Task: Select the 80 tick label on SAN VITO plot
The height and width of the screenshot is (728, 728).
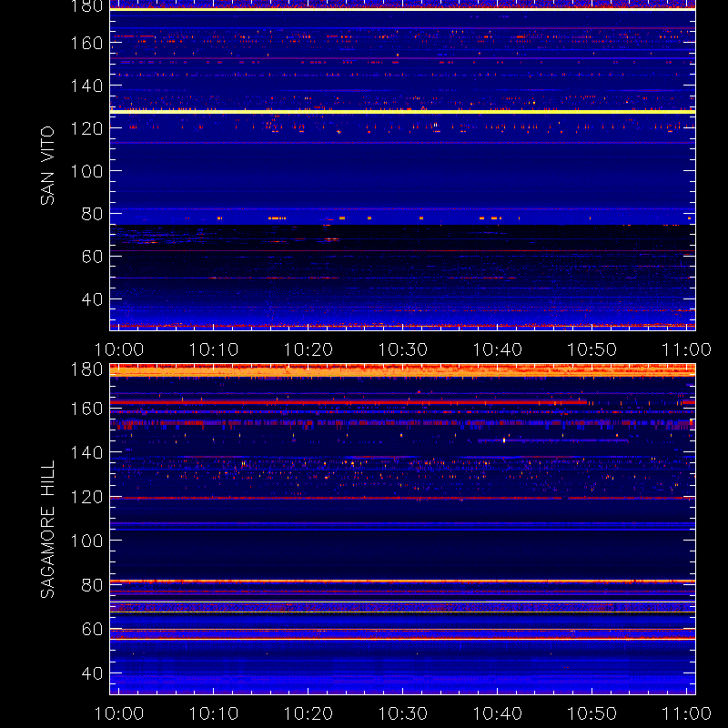Action: (x=92, y=214)
